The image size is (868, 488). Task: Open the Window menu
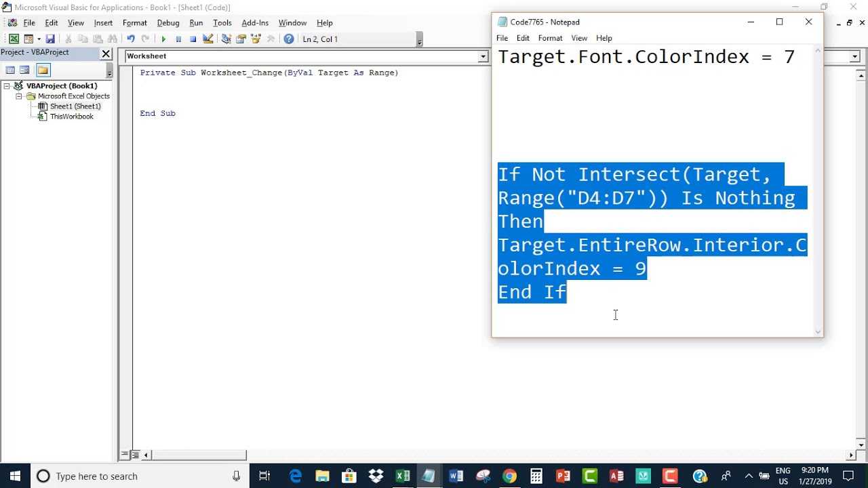[x=292, y=23]
